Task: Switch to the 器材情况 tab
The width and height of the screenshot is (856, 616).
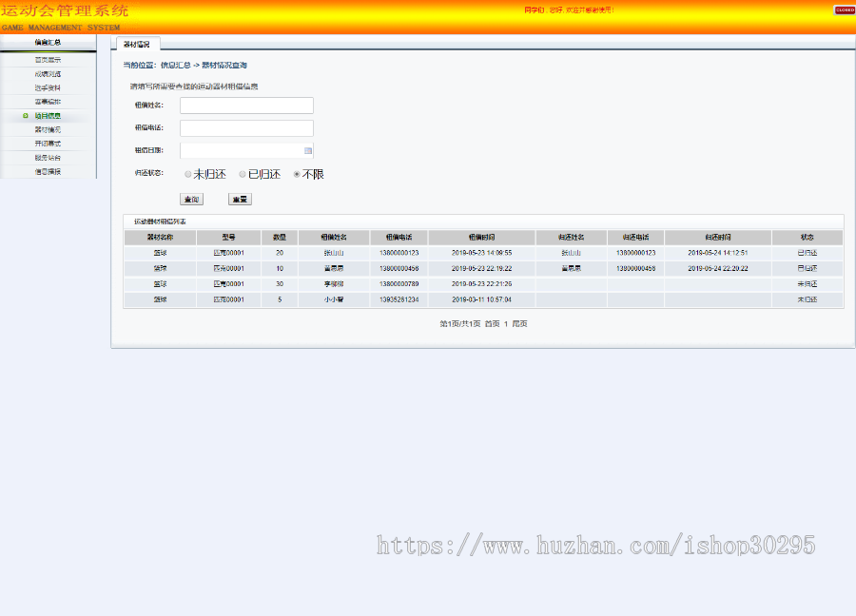Action: coord(138,43)
